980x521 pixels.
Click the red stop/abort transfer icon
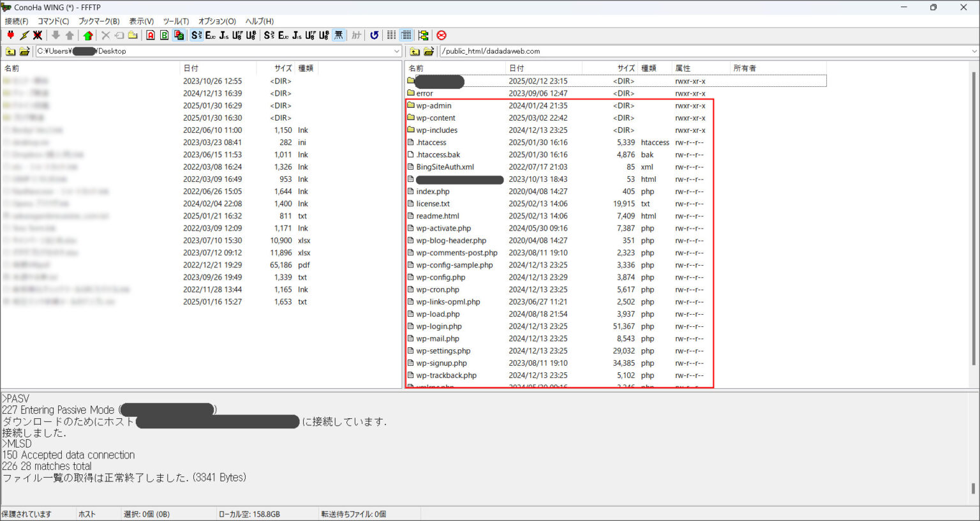pyautogui.click(x=442, y=35)
